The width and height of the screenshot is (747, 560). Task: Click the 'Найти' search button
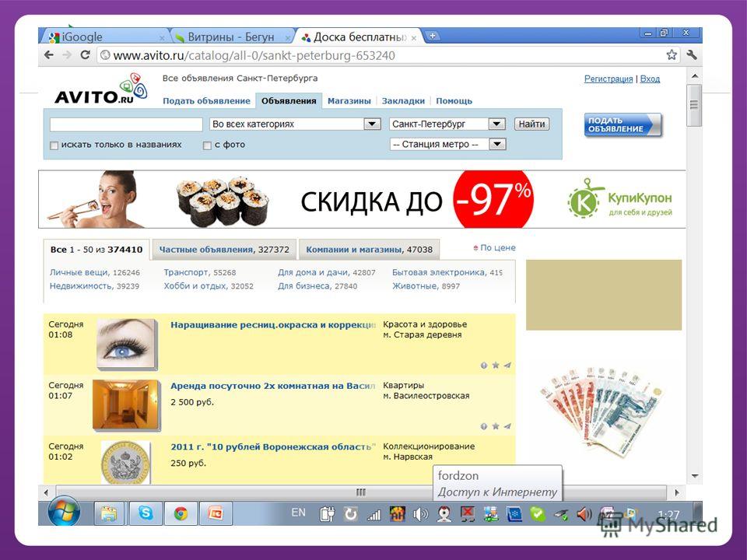point(531,124)
